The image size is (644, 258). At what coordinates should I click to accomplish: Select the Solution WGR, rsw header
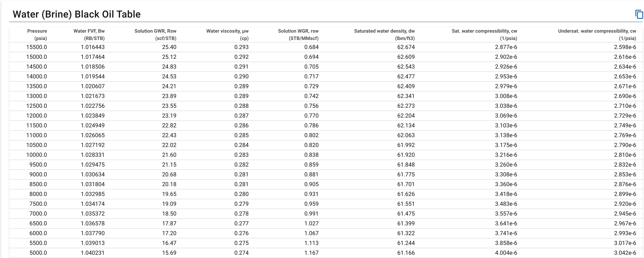(298, 34)
